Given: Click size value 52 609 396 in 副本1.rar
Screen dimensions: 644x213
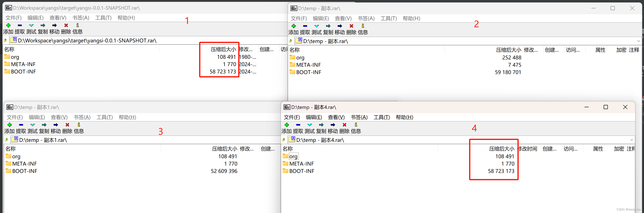Looking at the screenshot, I should point(224,171).
